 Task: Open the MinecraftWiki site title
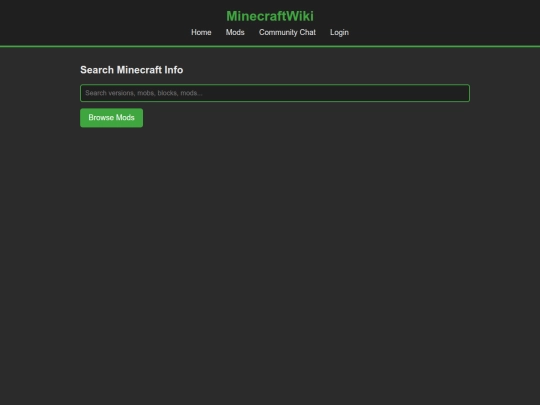click(270, 16)
